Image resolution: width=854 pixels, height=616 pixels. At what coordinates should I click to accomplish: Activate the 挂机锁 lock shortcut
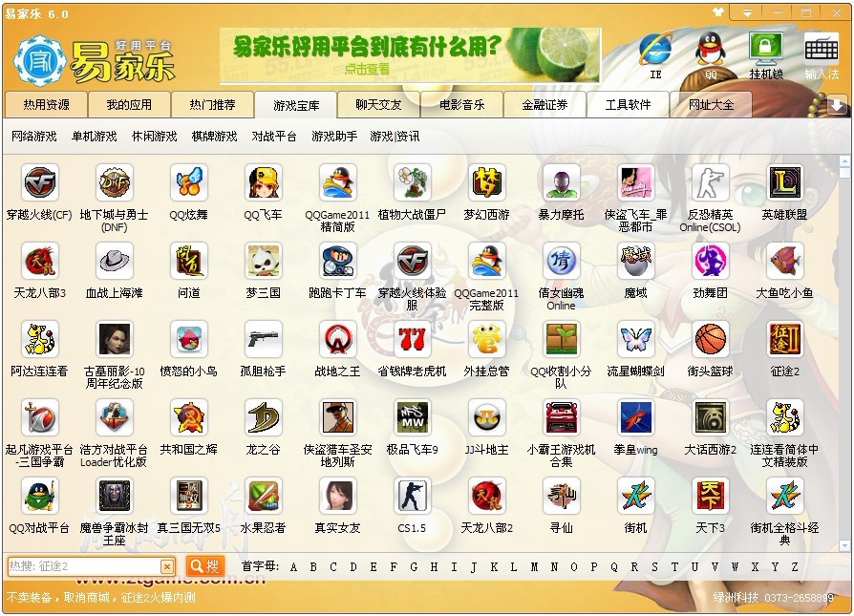coord(766,55)
